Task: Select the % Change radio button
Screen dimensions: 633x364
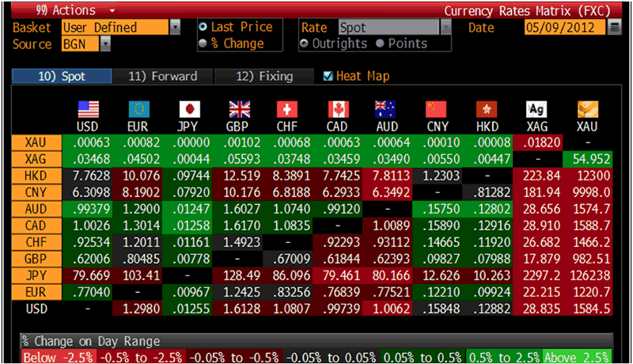Action: (x=203, y=44)
